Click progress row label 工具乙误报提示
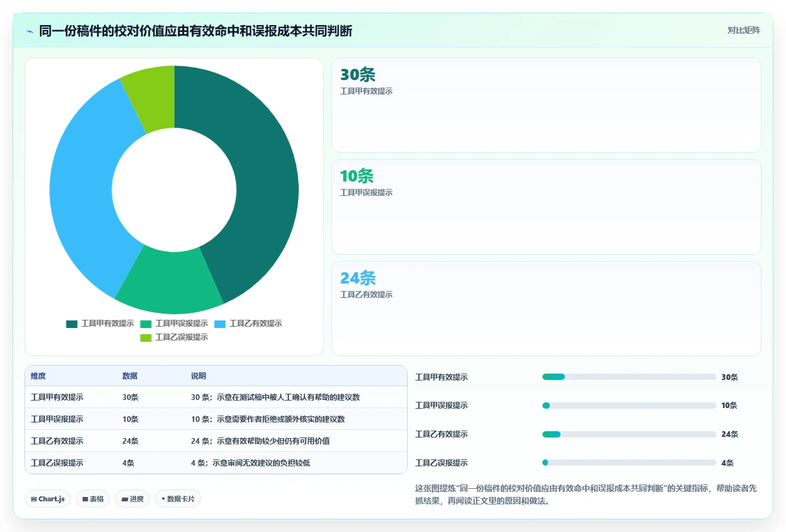The width and height of the screenshot is (786, 532). pyautogui.click(x=442, y=463)
